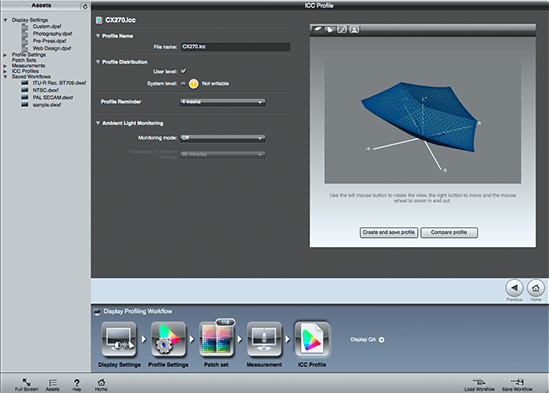
Task: Add the Display QA step
Action: tap(382, 339)
